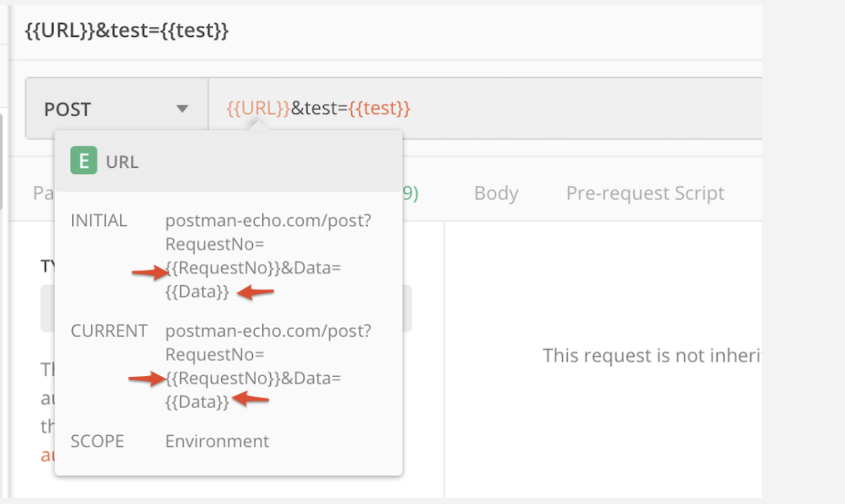This screenshot has width=845, height=504.
Task: Click the request name field showing {{URL}}&test={{test}}
Action: pos(127,31)
